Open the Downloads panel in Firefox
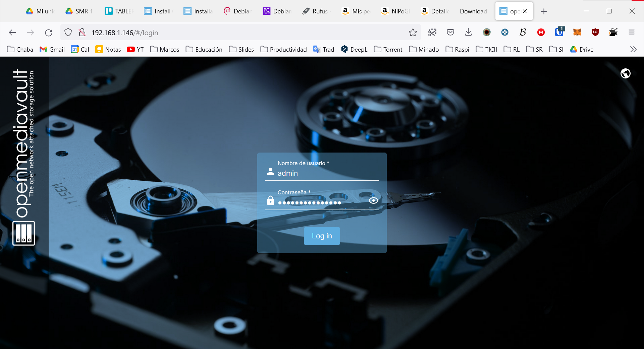 [468, 33]
